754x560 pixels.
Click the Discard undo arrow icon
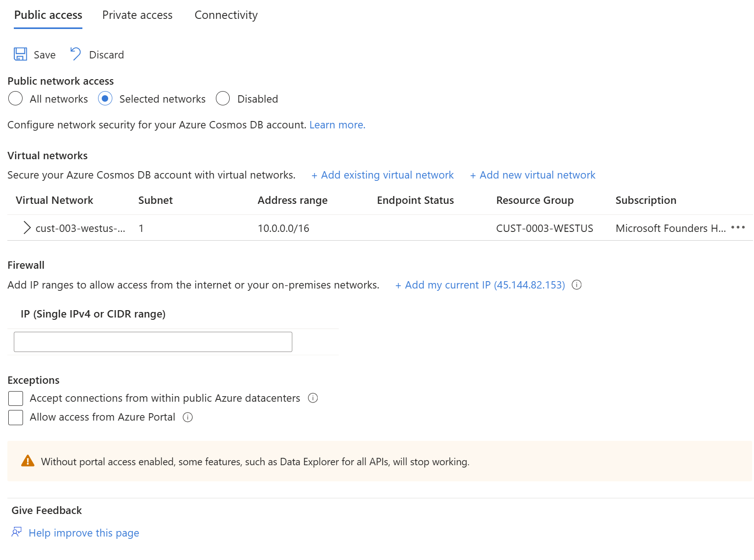75,54
